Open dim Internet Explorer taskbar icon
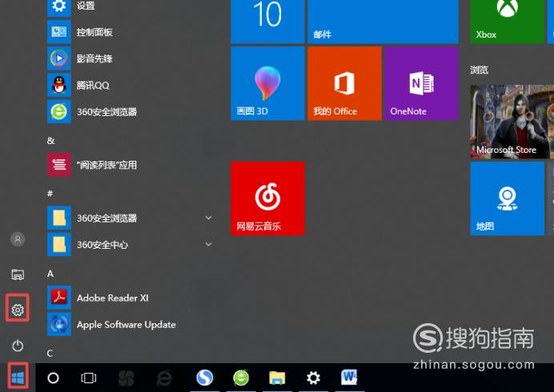The width and height of the screenshot is (554, 392). tap(164, 378)
